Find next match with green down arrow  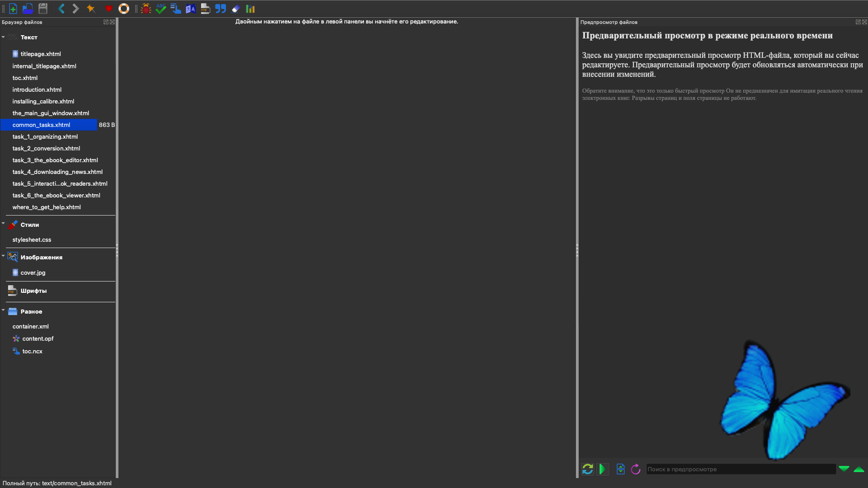click(844, 469)
